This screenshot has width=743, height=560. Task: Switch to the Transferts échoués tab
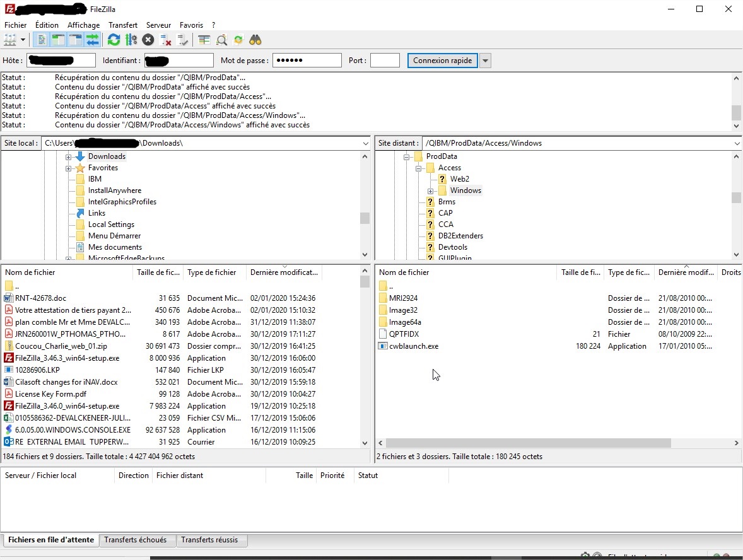click(137, 540)
